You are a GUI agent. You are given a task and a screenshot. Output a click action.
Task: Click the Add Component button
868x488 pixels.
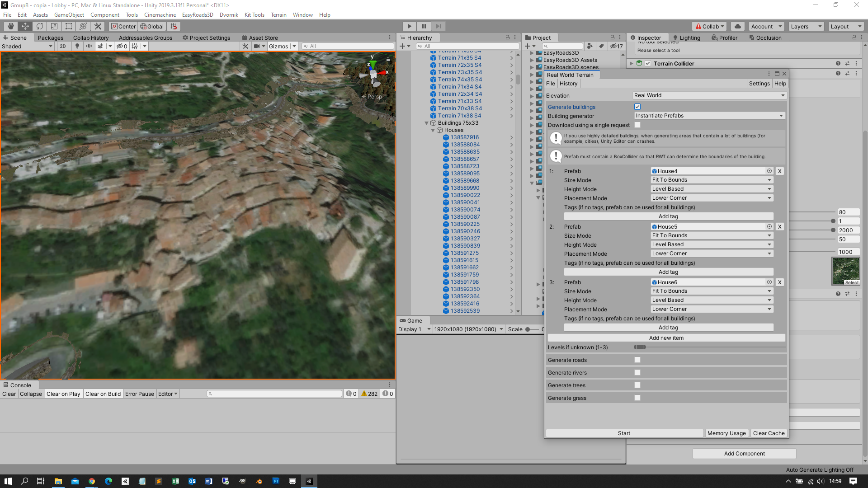pos(745,454)
